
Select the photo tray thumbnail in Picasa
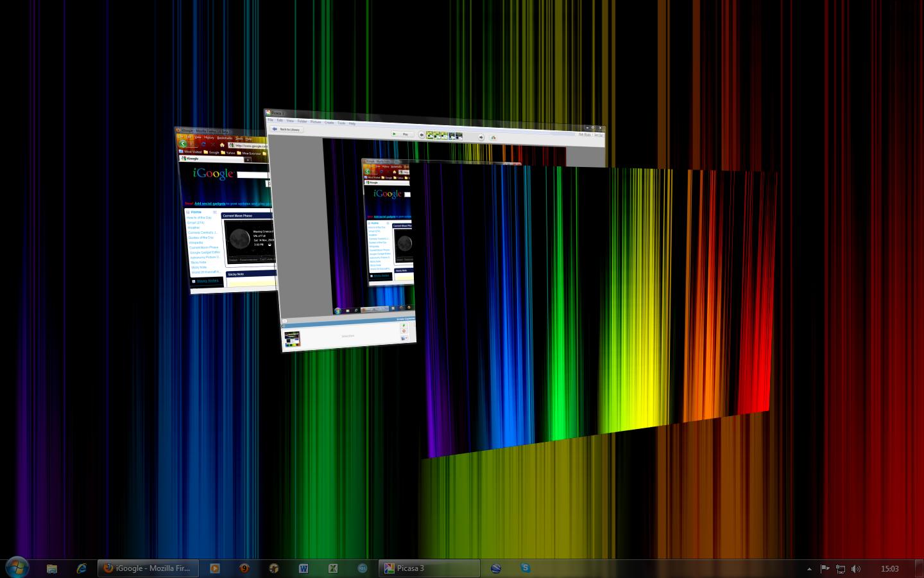292,340
